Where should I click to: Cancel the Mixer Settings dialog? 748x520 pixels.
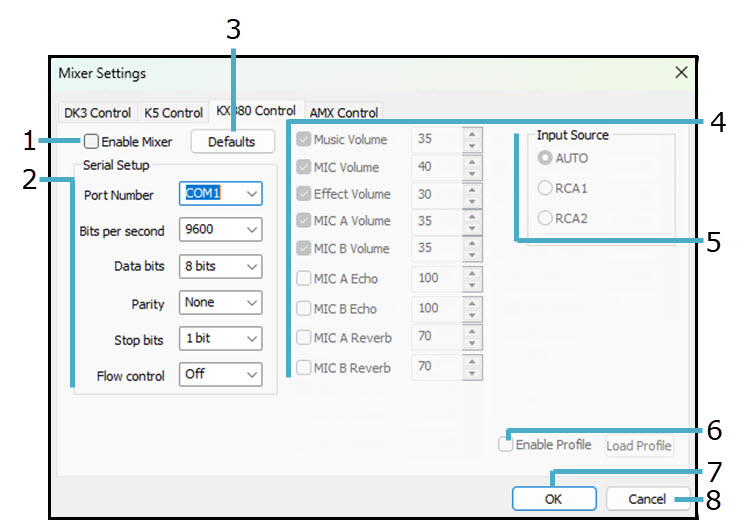647,498
